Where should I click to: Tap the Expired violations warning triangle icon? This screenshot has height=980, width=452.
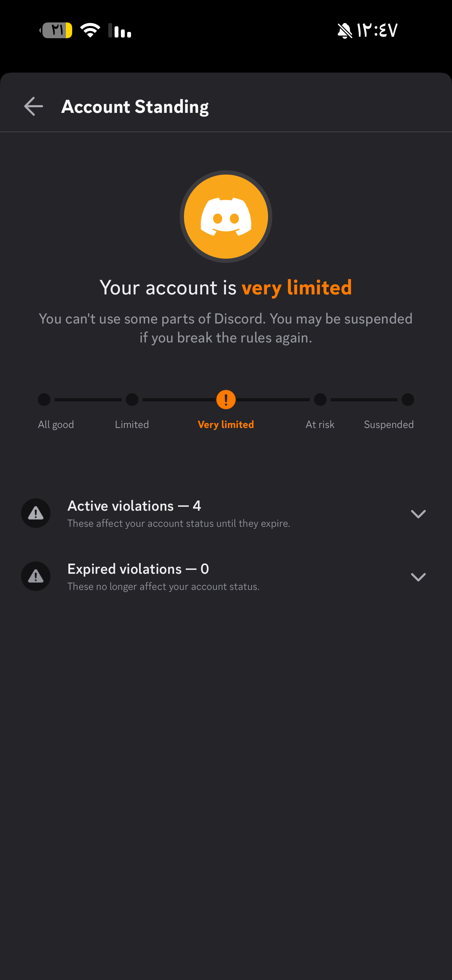[36, 576]
